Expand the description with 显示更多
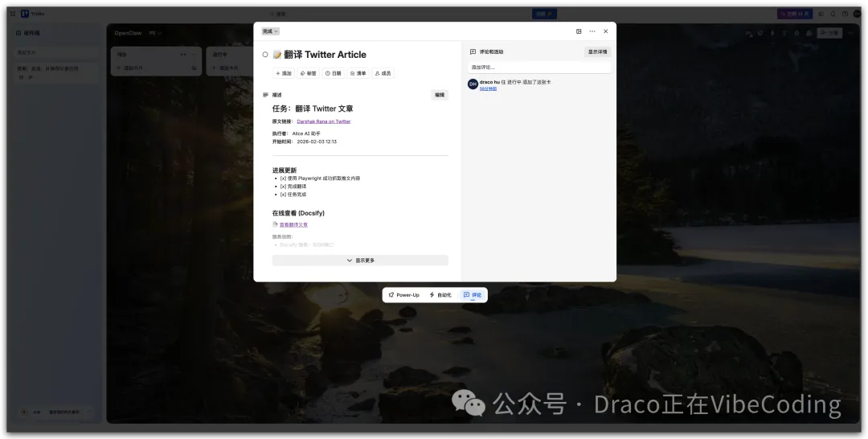The width and height of the screenshot is (868, 439). [360, 261]
